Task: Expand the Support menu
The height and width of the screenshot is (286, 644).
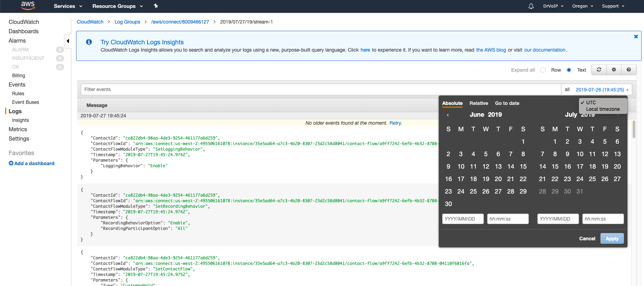Action: (x=613, y=6)
